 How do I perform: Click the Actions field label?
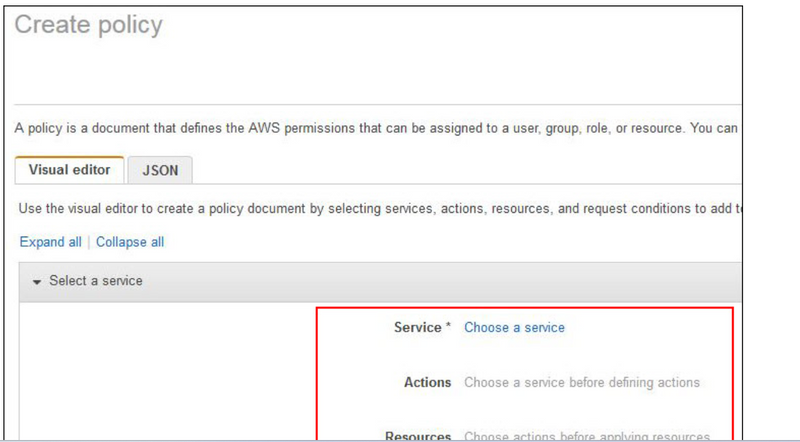[x=428, y=382]
